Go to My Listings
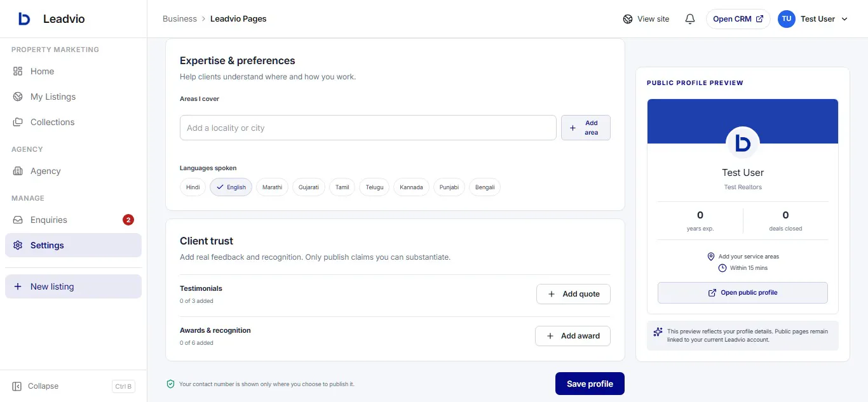 73,97
